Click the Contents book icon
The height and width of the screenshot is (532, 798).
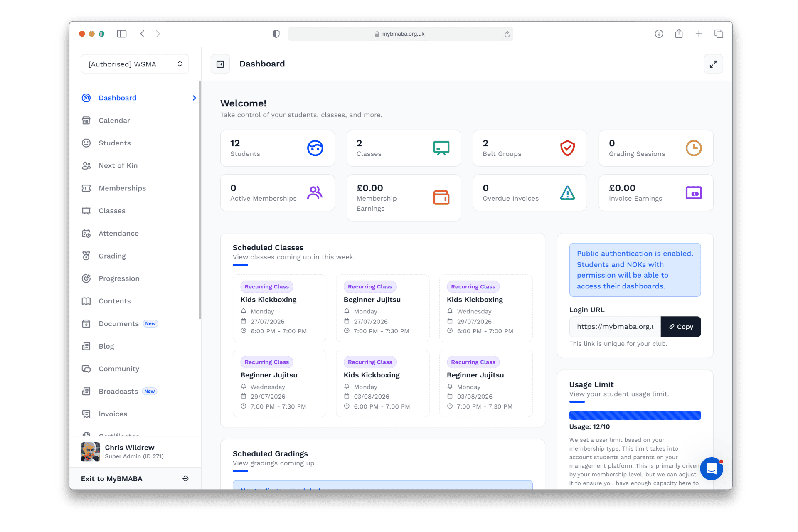(86, 301)
